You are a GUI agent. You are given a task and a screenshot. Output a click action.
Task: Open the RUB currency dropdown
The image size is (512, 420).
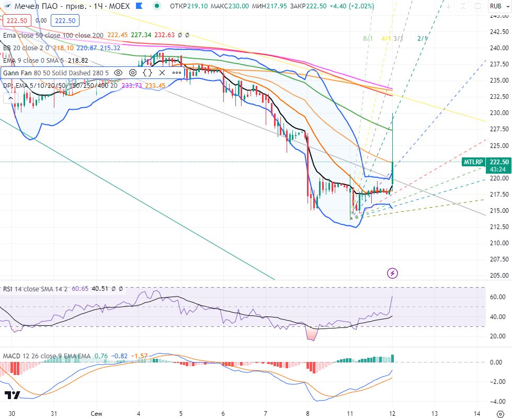(498, 7)
